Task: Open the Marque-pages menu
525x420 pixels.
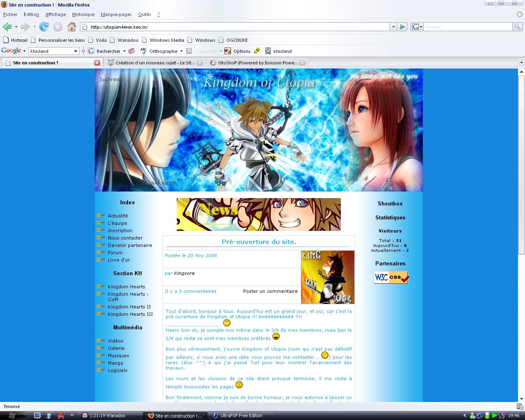Action: tap(116, 14)
